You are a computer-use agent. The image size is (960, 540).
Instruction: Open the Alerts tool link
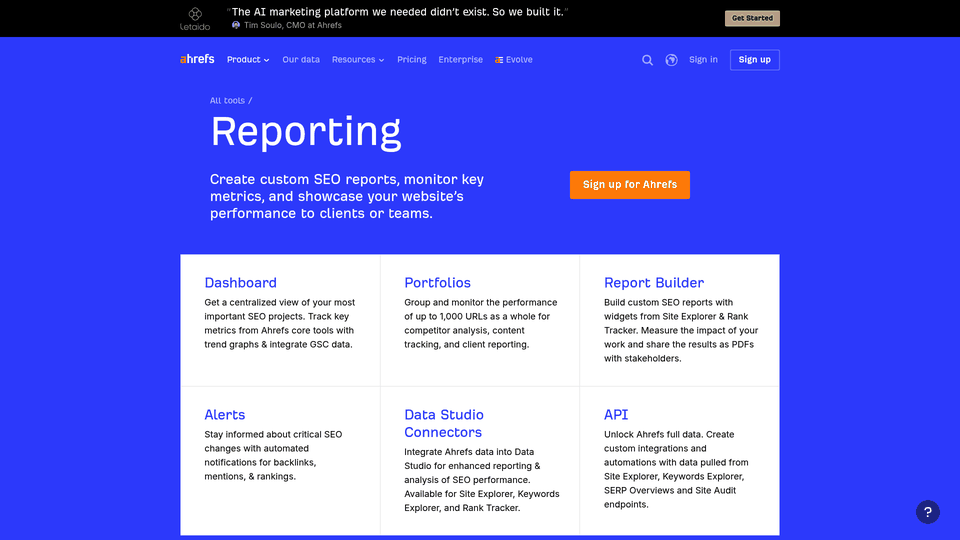coord(225,415)
